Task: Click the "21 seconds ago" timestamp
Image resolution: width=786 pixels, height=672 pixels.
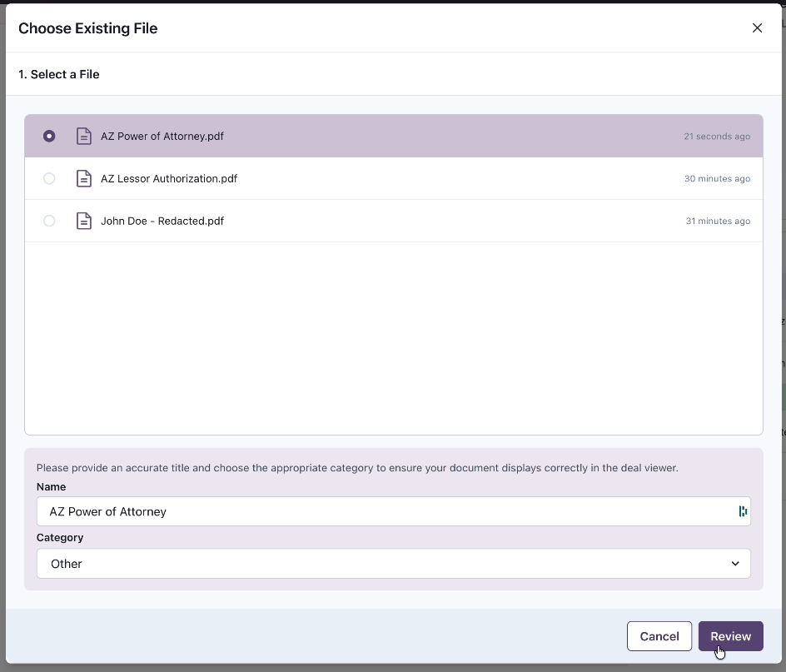Action: click(716, 137)
